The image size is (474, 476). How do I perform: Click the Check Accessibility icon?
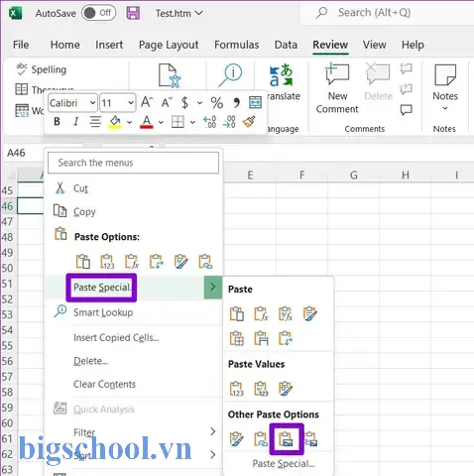coord(170,75)
